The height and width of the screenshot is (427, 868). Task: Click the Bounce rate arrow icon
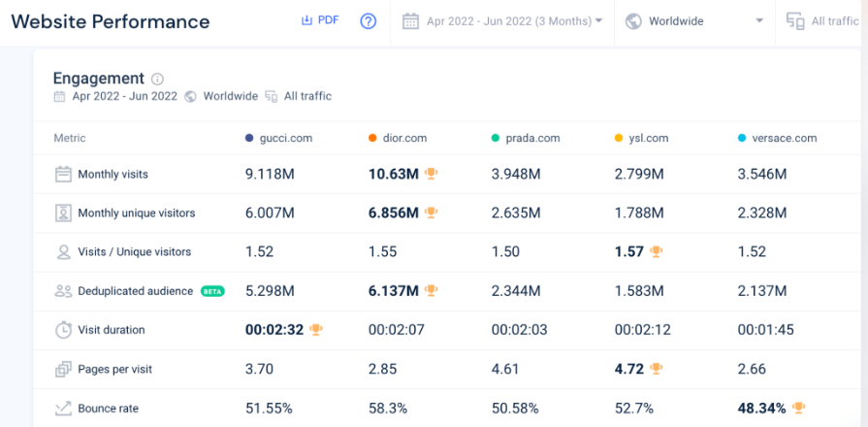64,409
